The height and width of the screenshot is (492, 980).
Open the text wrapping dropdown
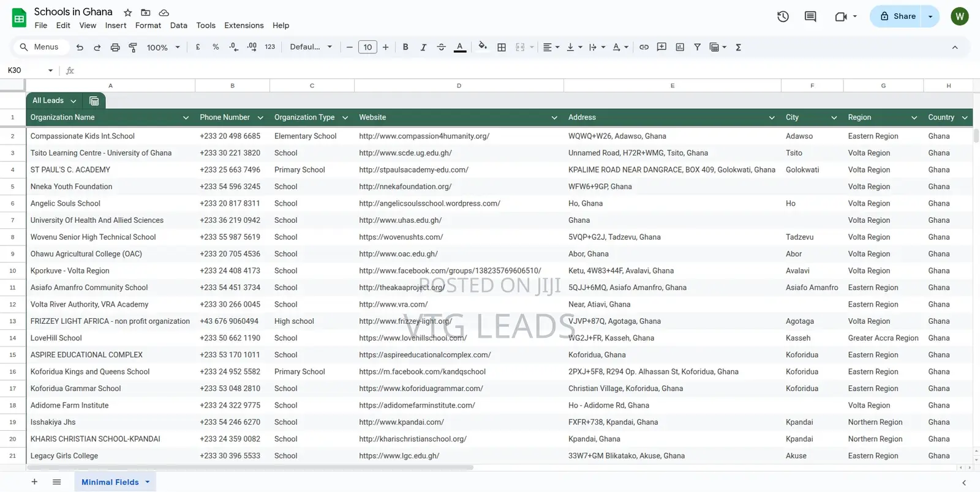coord(597,47)
